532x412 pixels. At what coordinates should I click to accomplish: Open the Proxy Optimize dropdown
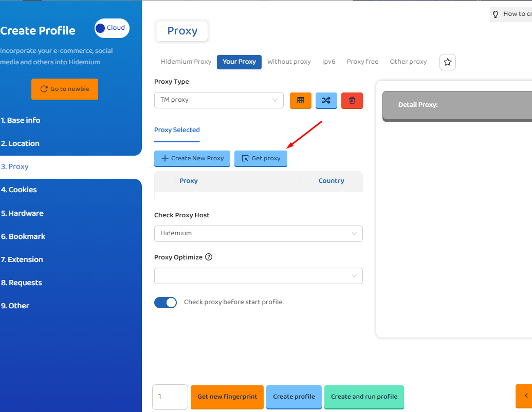[258, 276]
